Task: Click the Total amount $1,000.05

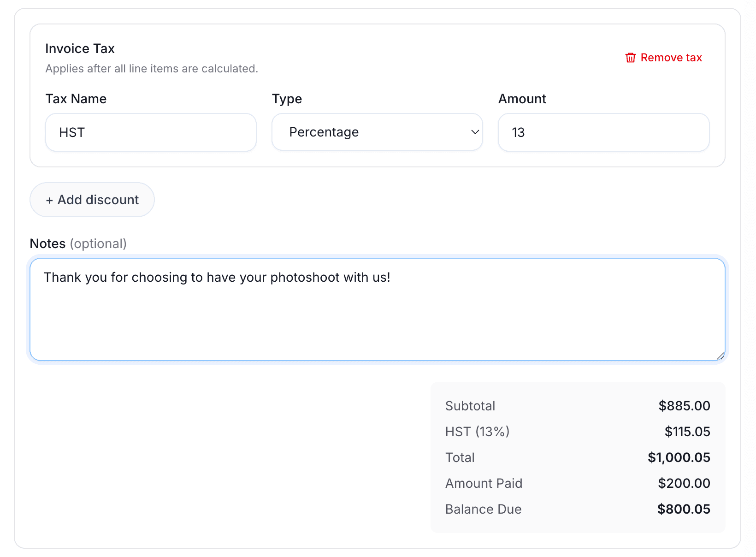Action: (x=679, y=457)
